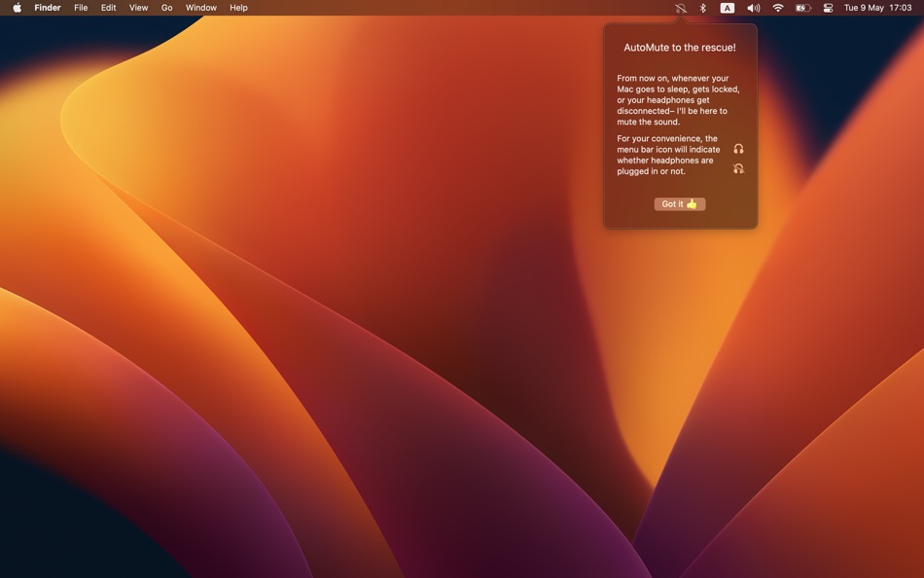The height and width of the screenshot is (578, 924).
Task: Dismiss popover with Got it button
Action: click(680, 203)
